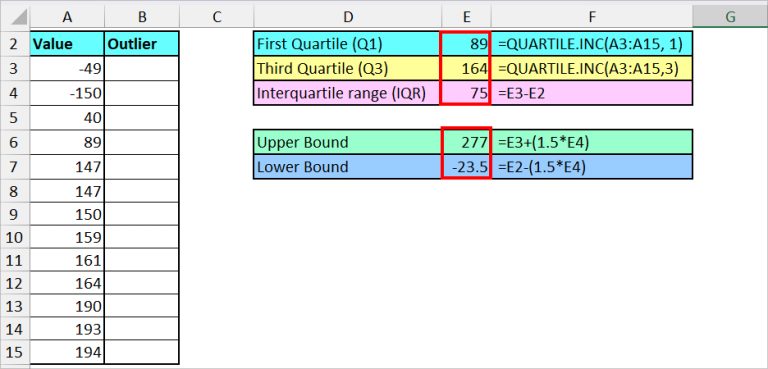768x369 pixels.
Task: Select the cell containing -150
Action: [x=67, y=93]
